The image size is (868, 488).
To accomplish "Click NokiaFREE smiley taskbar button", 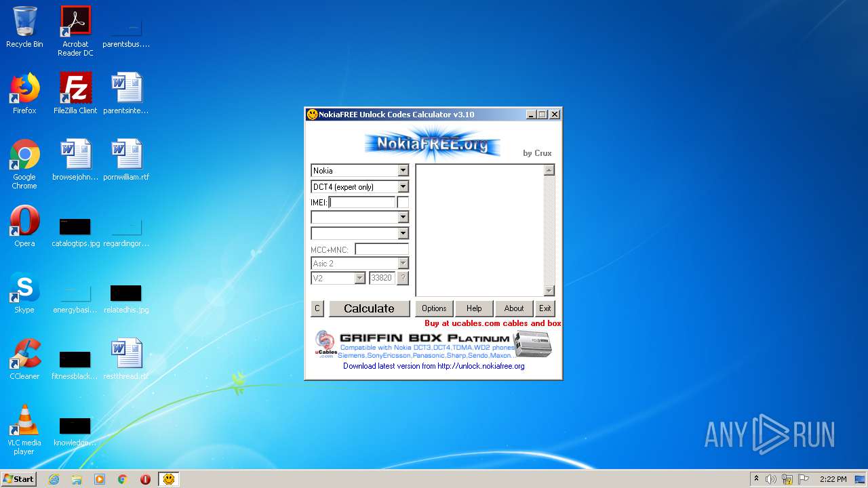I will tap(169, 479).
